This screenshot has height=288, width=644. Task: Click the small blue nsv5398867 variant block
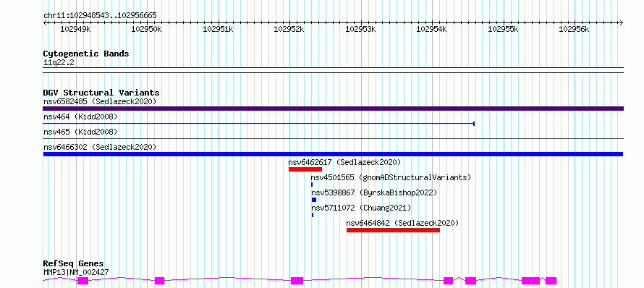tap(314, 200)
